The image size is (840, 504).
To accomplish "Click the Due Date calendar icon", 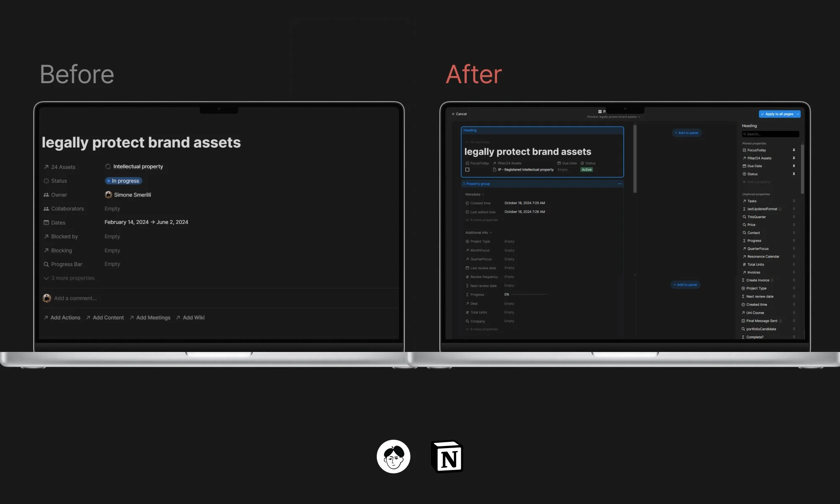I will 559,163.
